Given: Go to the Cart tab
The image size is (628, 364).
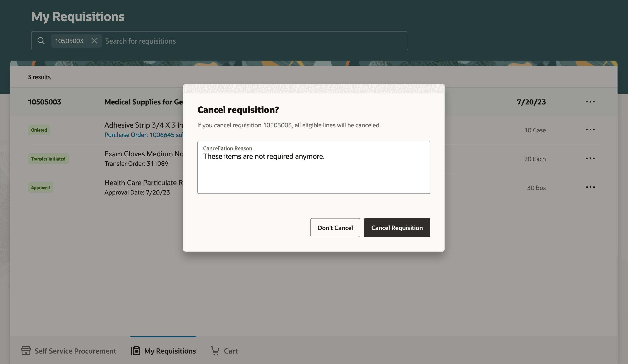Looking at the screenshot, I should (231, 351).
